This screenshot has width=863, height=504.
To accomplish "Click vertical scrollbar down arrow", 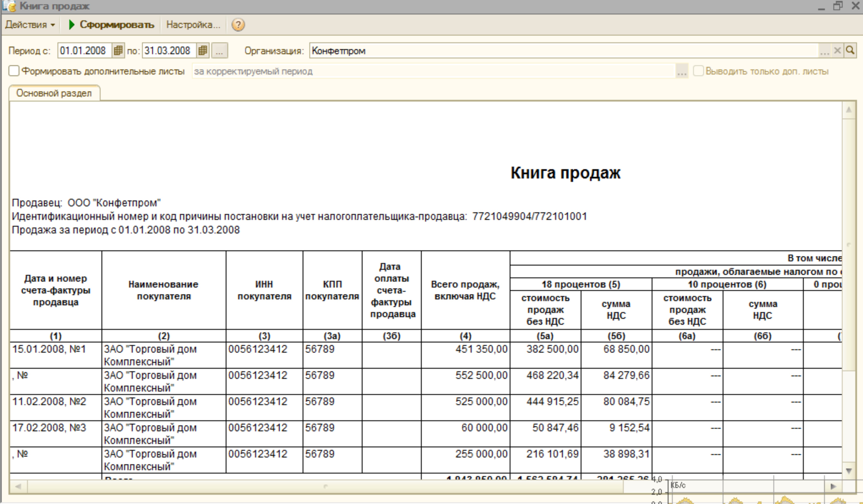I will [849, 471].
